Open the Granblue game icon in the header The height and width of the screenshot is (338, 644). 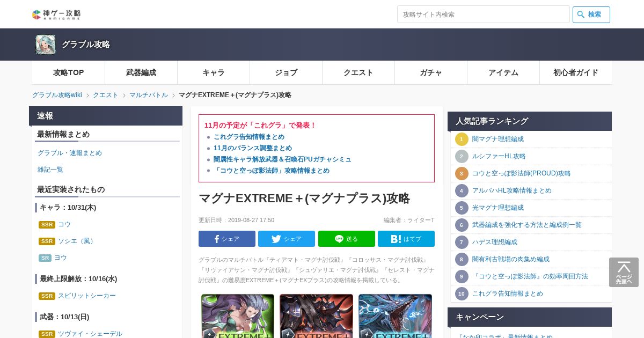[x=46, y=45]
